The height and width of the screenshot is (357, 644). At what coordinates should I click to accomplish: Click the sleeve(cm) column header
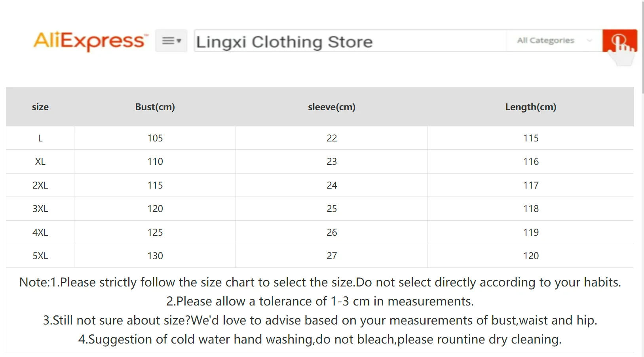tap(332, 107)
